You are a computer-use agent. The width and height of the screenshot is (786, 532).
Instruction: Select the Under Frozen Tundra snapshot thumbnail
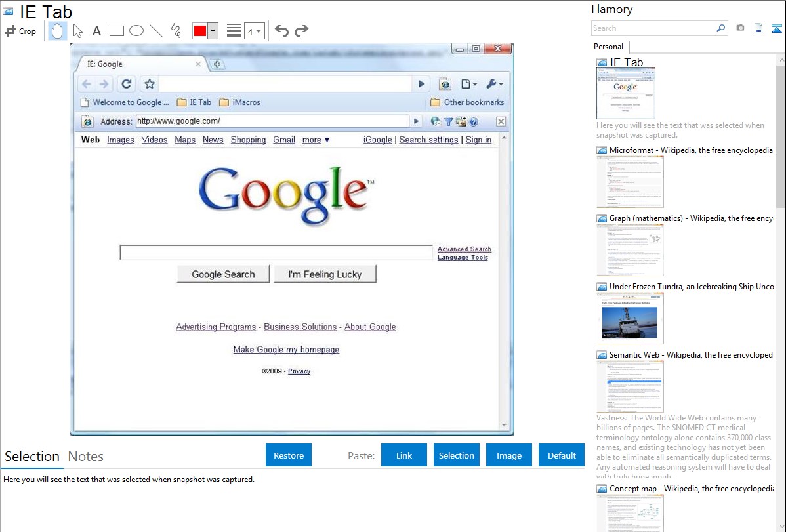click(630, 318)
